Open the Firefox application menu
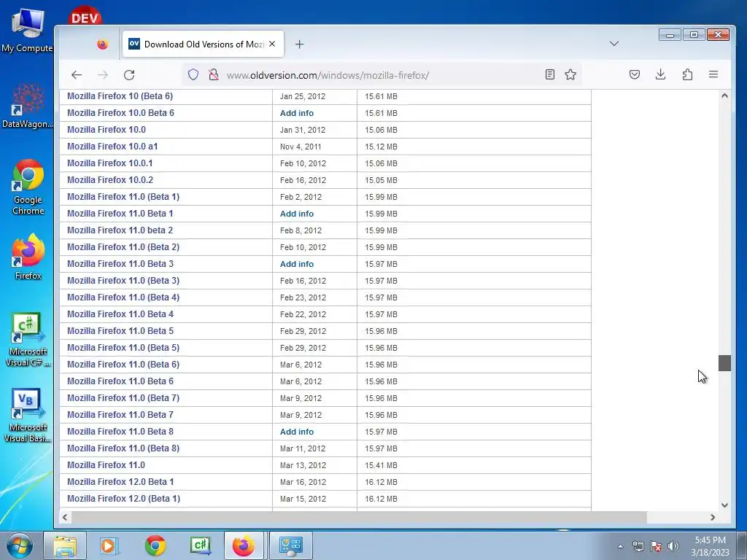 click(x=713, y=74)
